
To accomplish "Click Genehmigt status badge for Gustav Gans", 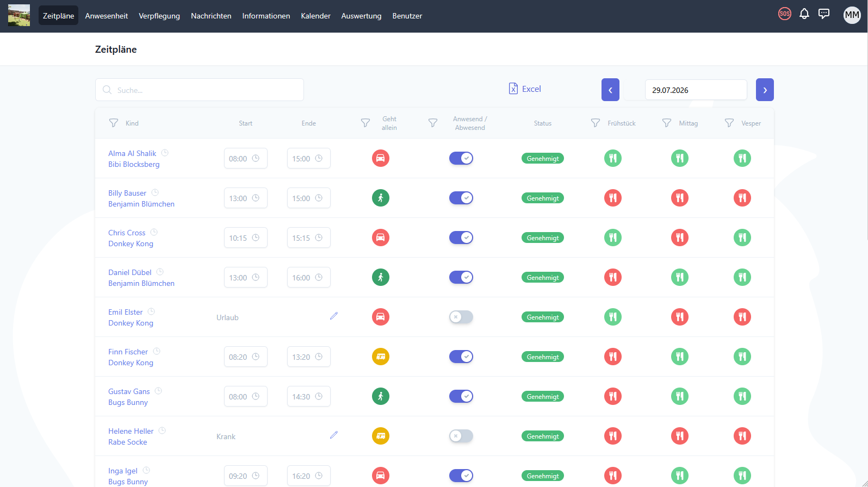I will pos(543,396).
